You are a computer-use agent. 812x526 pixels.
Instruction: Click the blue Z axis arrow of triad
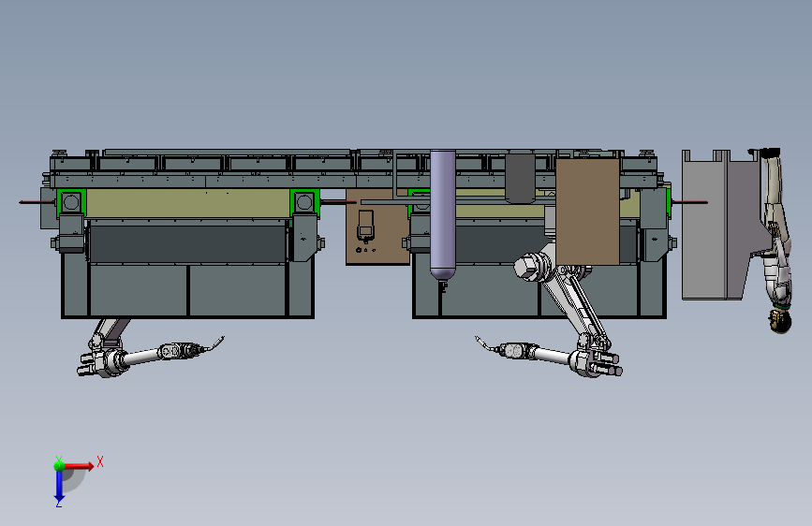59,486
